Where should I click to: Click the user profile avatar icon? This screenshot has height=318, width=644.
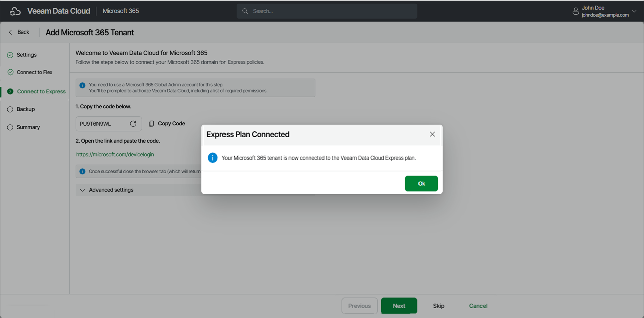click(x=575, y=11)
